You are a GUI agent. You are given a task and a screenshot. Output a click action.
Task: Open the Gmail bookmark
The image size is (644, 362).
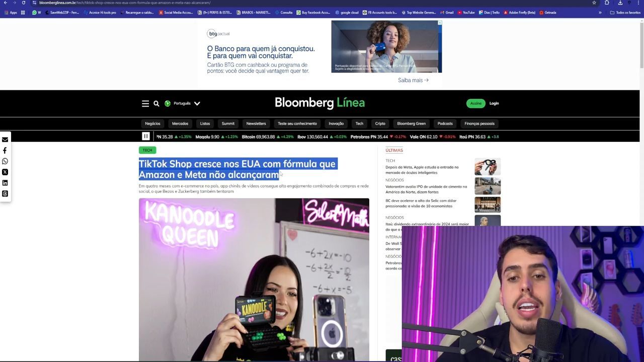coord(446,13)
